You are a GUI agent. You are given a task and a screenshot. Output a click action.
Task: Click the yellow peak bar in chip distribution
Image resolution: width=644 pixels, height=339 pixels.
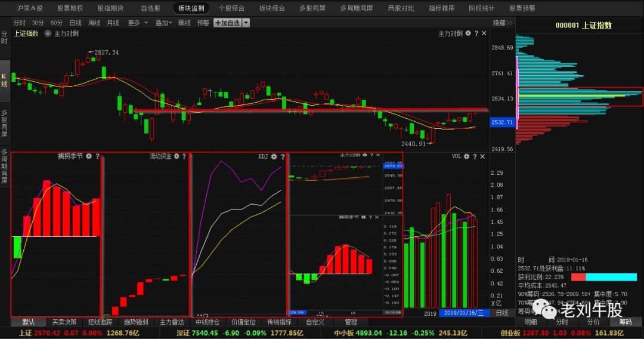[x=572, y=95]
